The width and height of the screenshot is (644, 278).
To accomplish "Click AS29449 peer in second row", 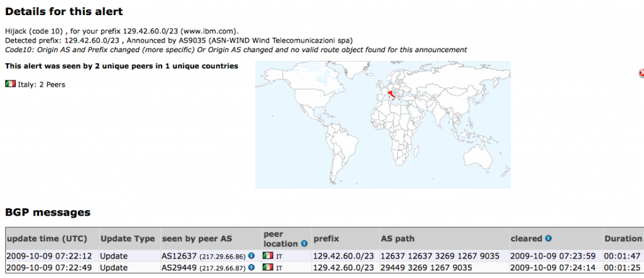I will 179,267.
